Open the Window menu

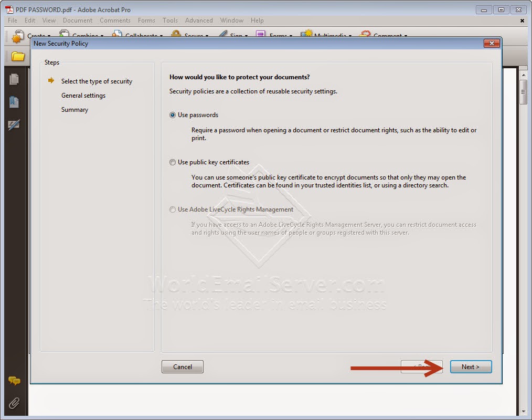coord(232,20)
